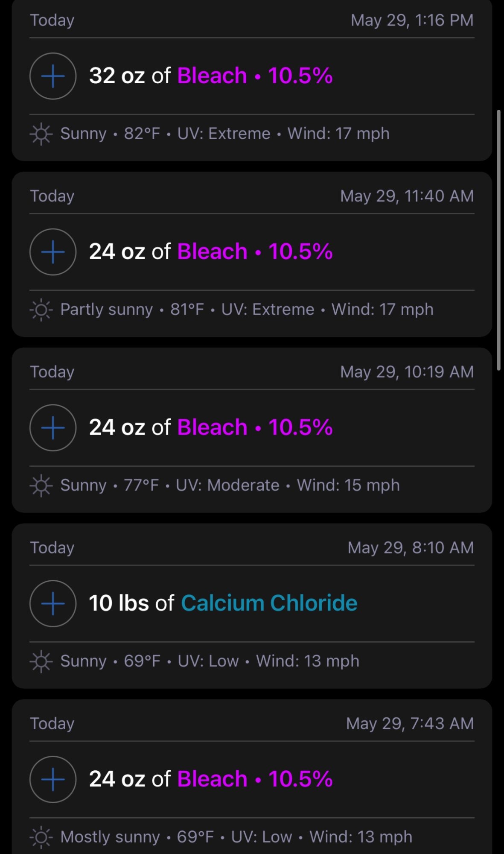Tap the mostly sunny weather icon at 69°F

click(x=41, y=837)
